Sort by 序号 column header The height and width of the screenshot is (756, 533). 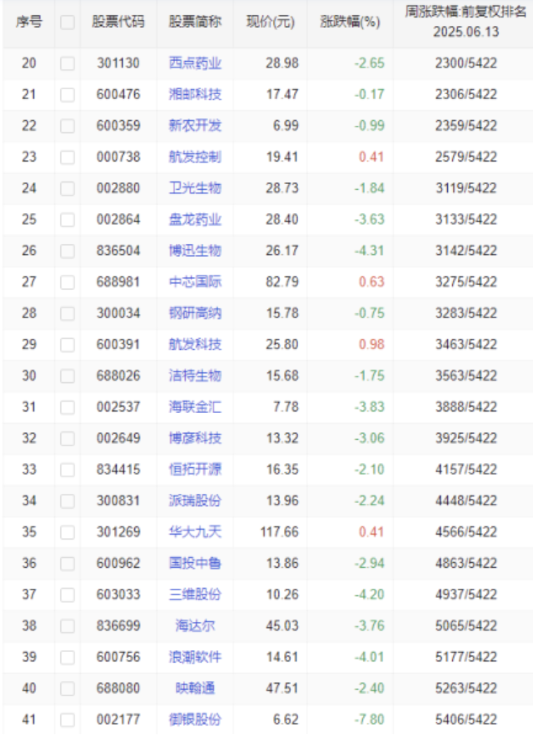point(29,22)
